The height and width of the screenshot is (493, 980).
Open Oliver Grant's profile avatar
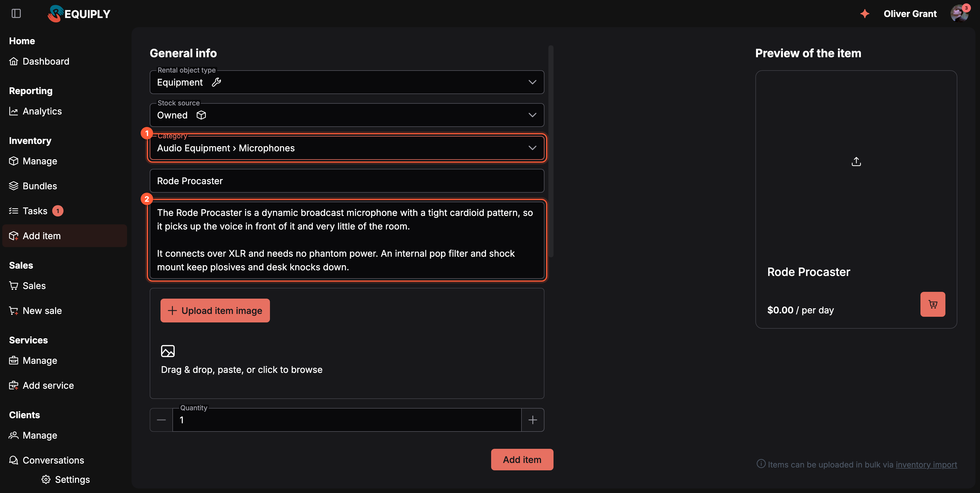[959, 14]
